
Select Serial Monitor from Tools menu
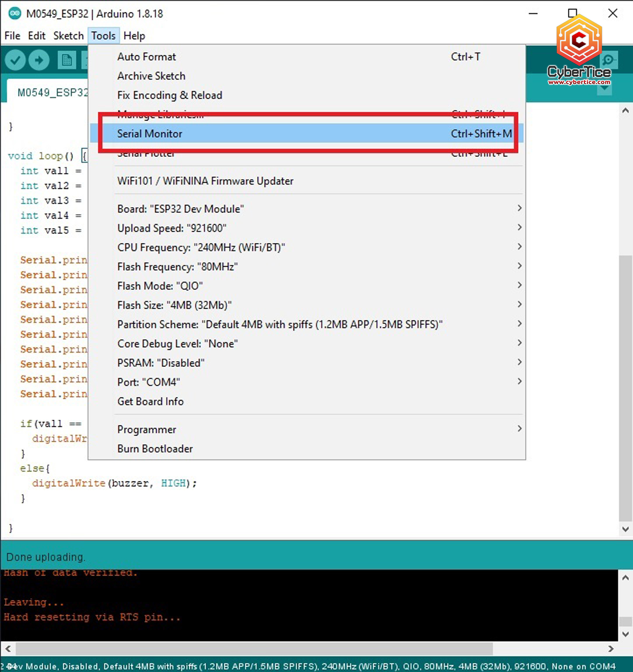(150, 134)
